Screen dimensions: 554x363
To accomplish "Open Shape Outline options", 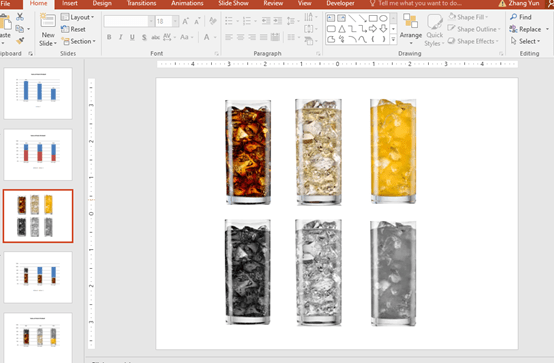I will click(x=475, y=29).
